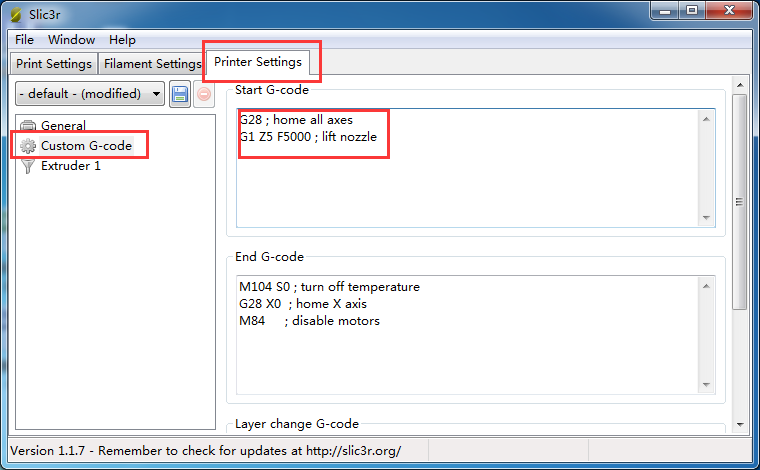Click inside the Start G-code text box

[475, 168]
